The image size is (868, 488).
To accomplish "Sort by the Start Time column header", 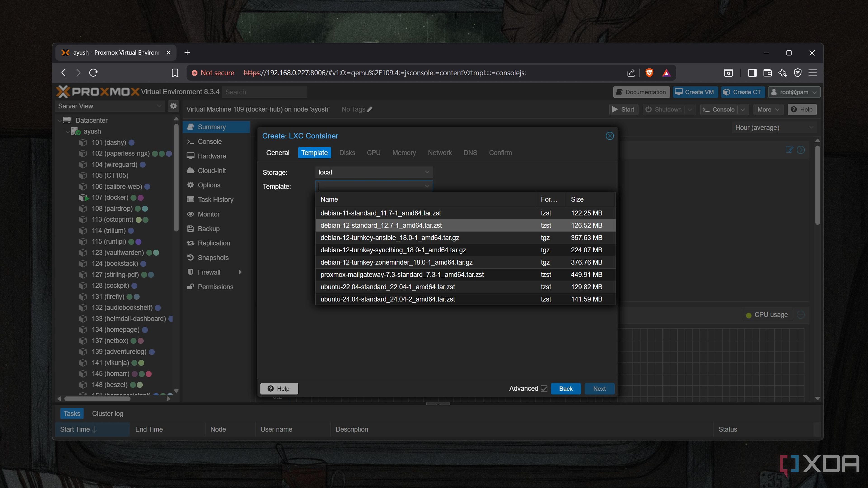I will pyautogui.click(x=92, y=429).
